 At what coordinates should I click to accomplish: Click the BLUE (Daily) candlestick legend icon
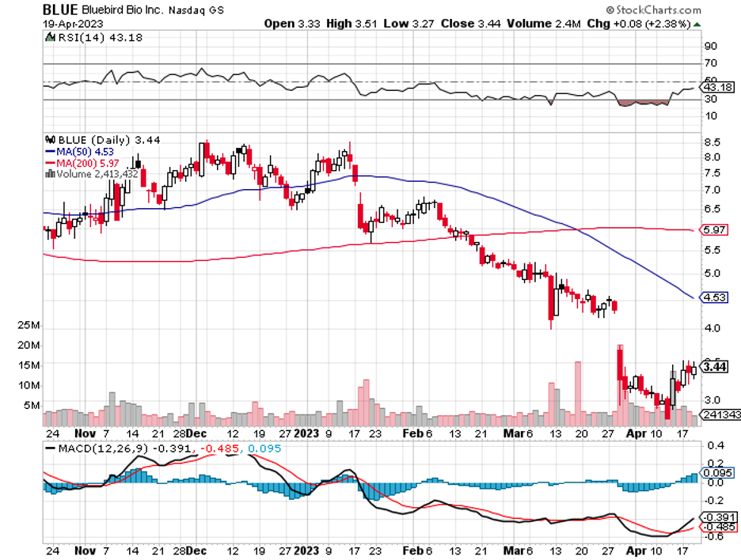tap(51, 140)
